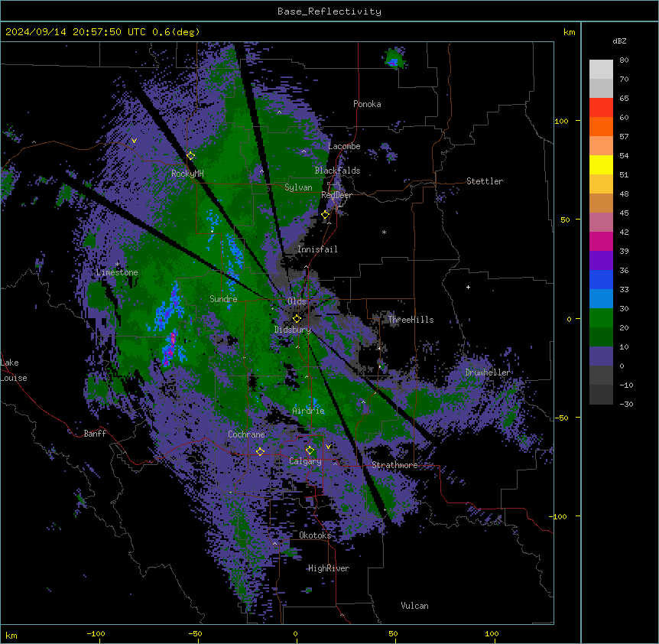This screenshot has width=659, height=644.
Task: Click the yellow station marker at Didsbury radar center
Action: coord(297,319)
